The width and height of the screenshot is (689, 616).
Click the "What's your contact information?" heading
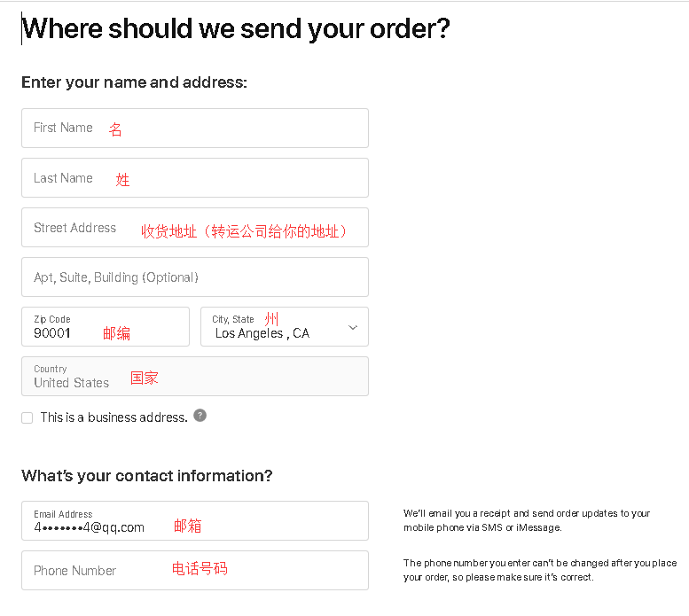[147, 476]
